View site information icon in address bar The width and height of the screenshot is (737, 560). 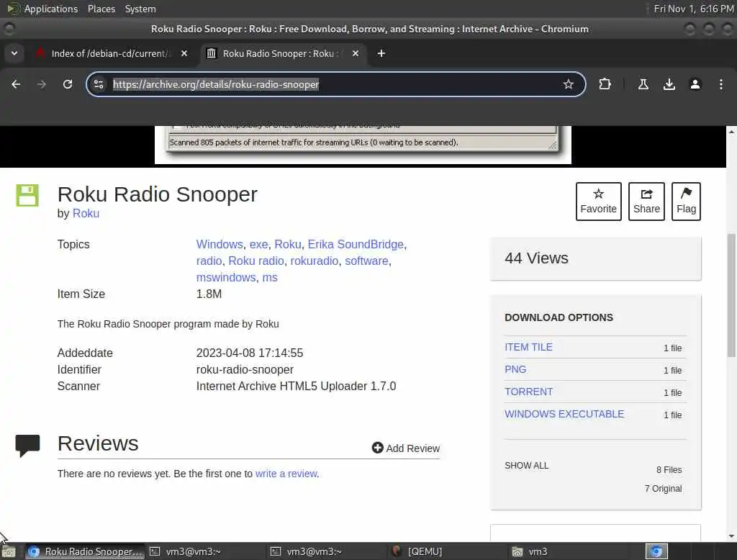pyautogui.click(x=99, y=84)
